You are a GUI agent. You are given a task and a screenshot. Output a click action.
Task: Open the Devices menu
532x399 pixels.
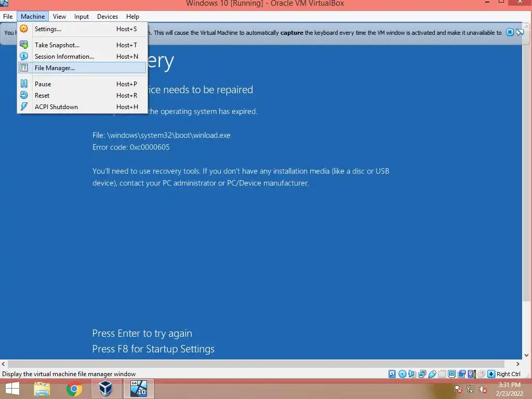pos(108,16)
